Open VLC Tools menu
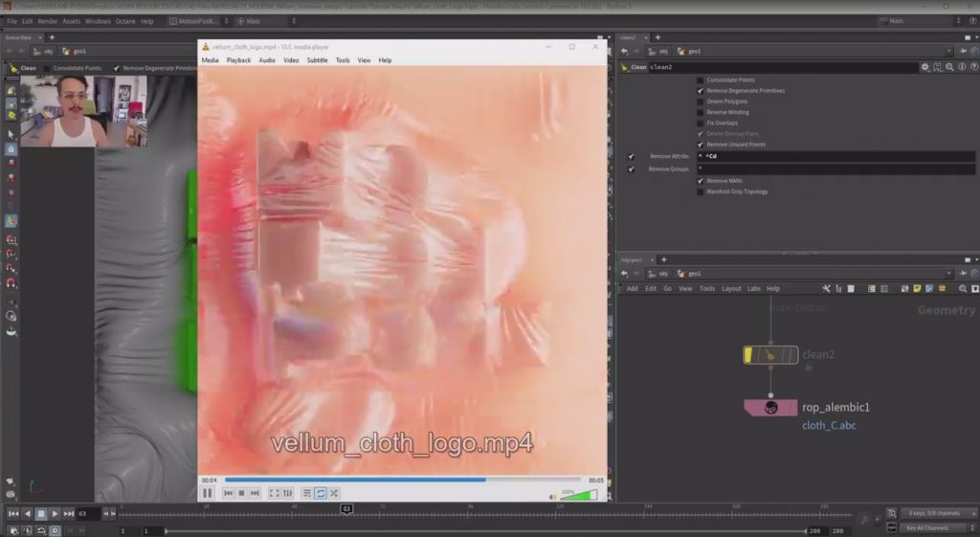 point(343,60)
